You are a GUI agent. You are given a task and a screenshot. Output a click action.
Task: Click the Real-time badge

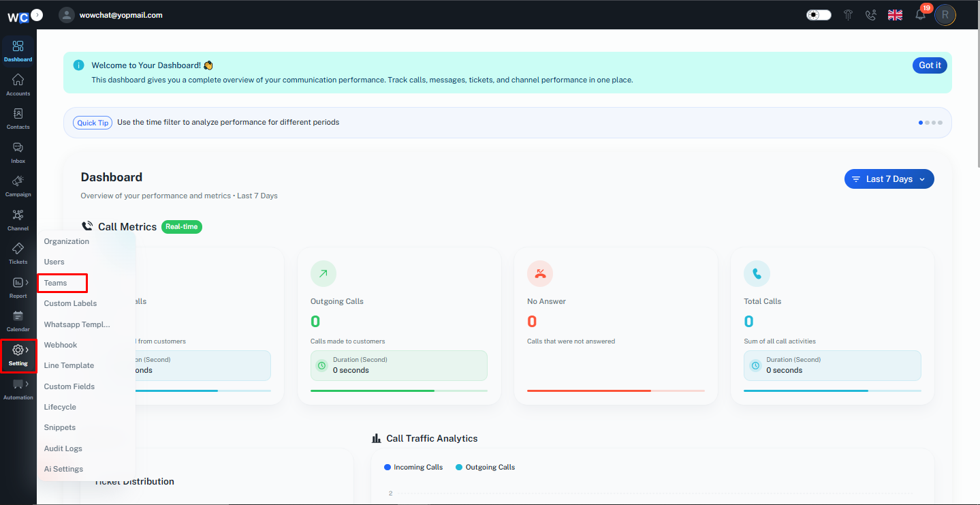[x=182, y=227]
